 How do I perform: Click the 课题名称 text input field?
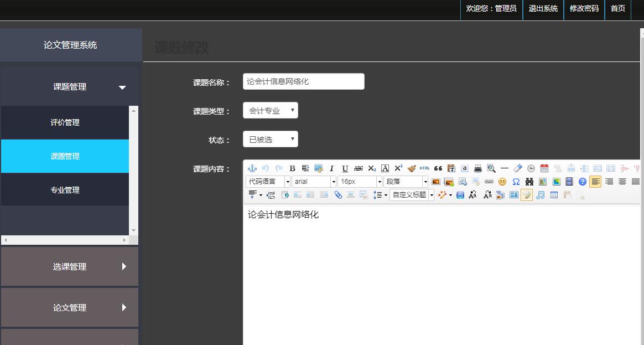point(303,81)
